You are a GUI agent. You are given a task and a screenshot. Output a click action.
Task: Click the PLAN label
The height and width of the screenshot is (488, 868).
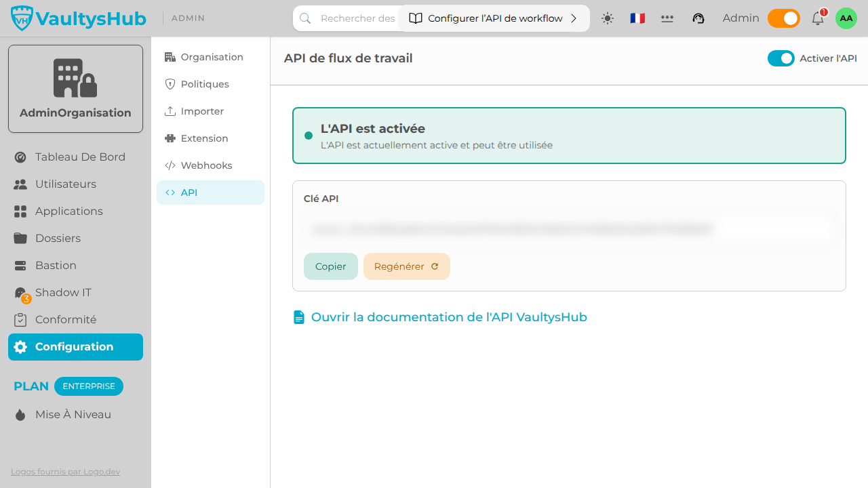(31, 386)
